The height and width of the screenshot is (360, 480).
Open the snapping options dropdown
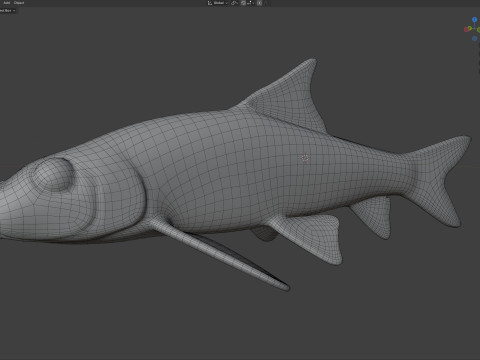[x=251, y=3]
